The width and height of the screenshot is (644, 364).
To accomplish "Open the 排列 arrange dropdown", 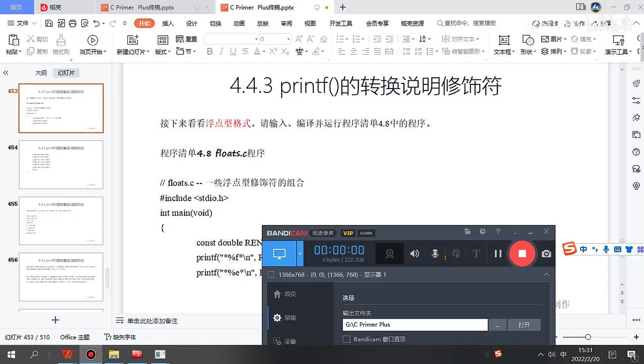I will pos(553,52).
